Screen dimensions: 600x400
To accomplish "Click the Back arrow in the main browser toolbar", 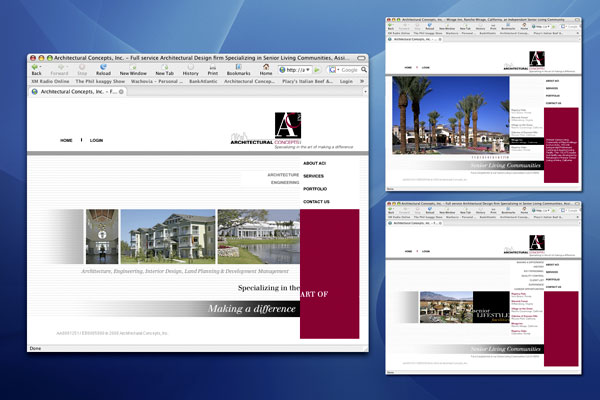I will click(x=37, y=69).
